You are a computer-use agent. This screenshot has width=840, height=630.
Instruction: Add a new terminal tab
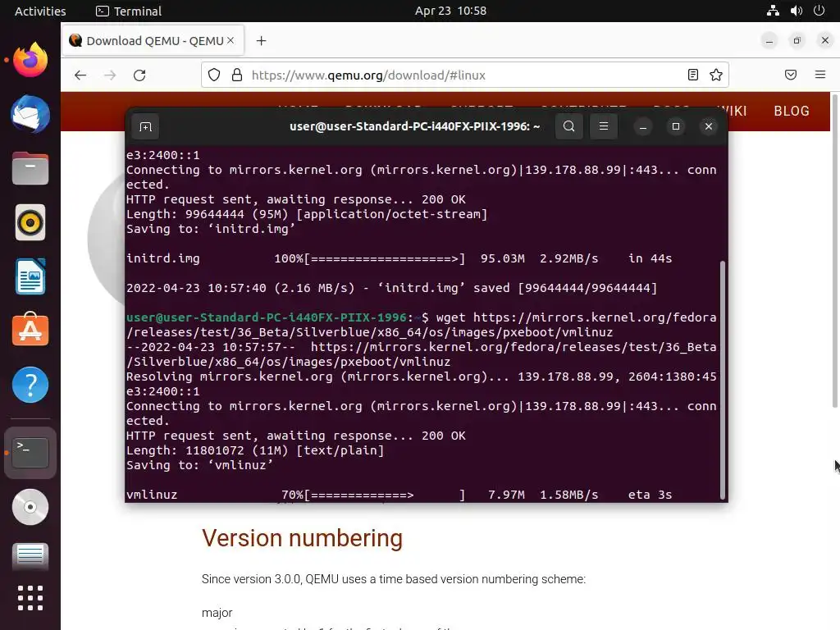point(146,126)
